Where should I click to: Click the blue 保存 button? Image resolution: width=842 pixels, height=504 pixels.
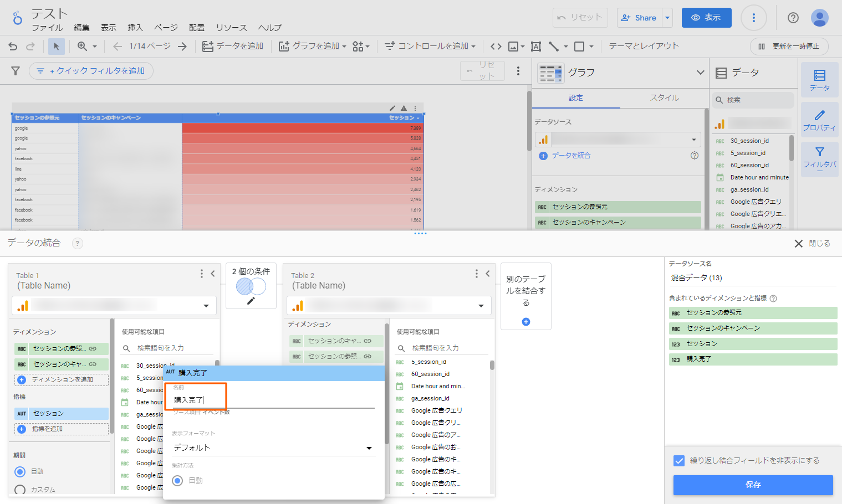(753, 485)
